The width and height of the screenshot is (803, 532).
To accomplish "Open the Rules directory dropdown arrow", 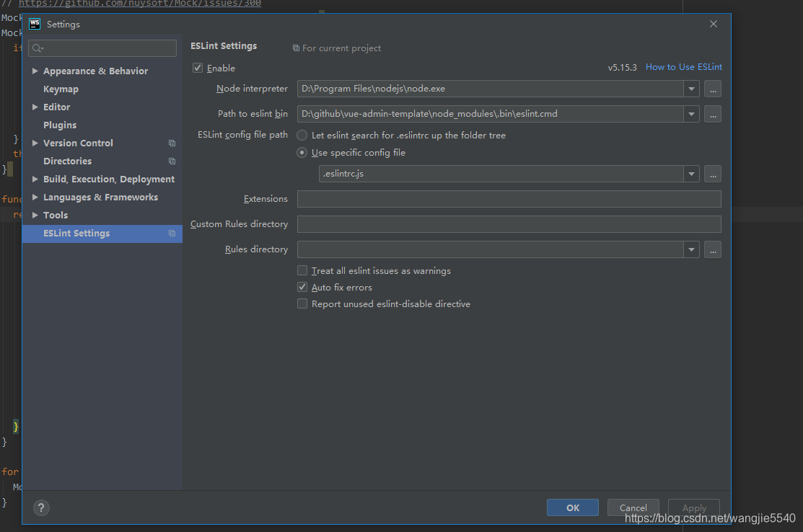I will (x=691, y=249).
